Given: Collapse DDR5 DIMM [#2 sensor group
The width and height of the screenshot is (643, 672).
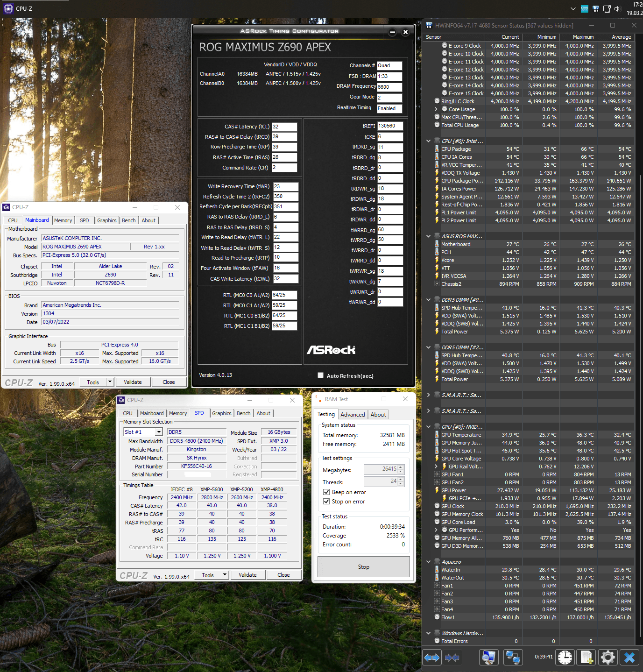Looking at the screenshot, I should 428,347.
